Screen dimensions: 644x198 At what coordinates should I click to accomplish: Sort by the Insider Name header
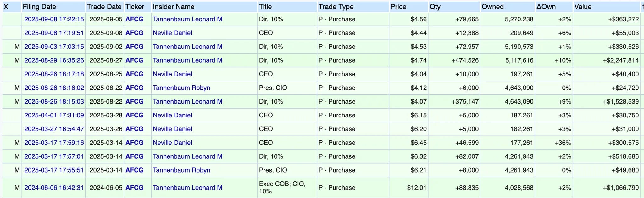coord(174,7)
